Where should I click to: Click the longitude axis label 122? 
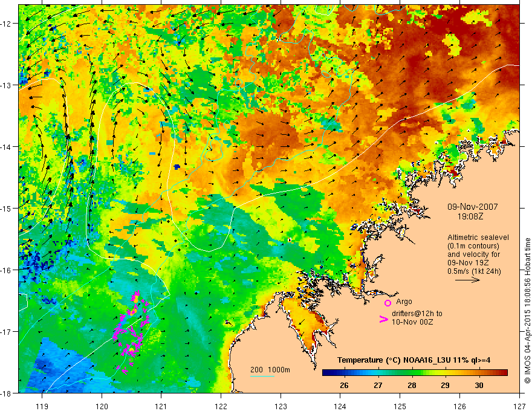[221, 406]
